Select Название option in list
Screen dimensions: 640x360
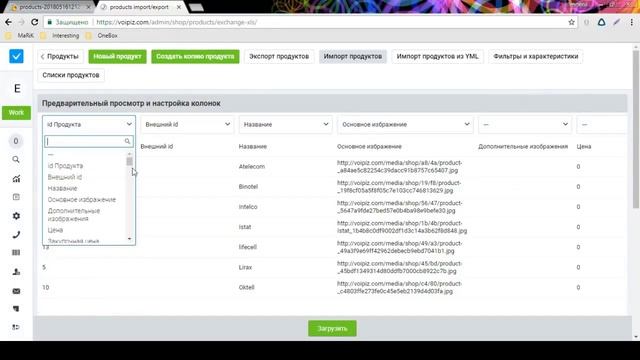[62, 188]
